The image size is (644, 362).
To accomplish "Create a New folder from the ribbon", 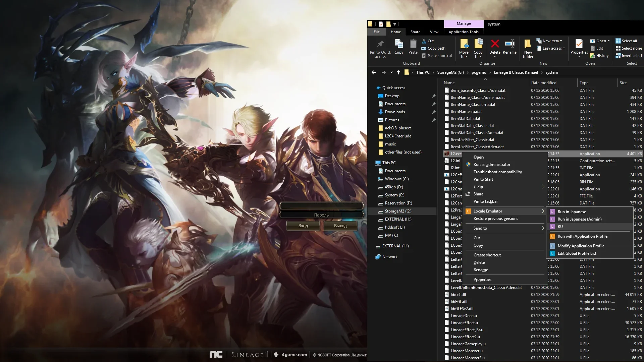I will (x=528, y=49).
